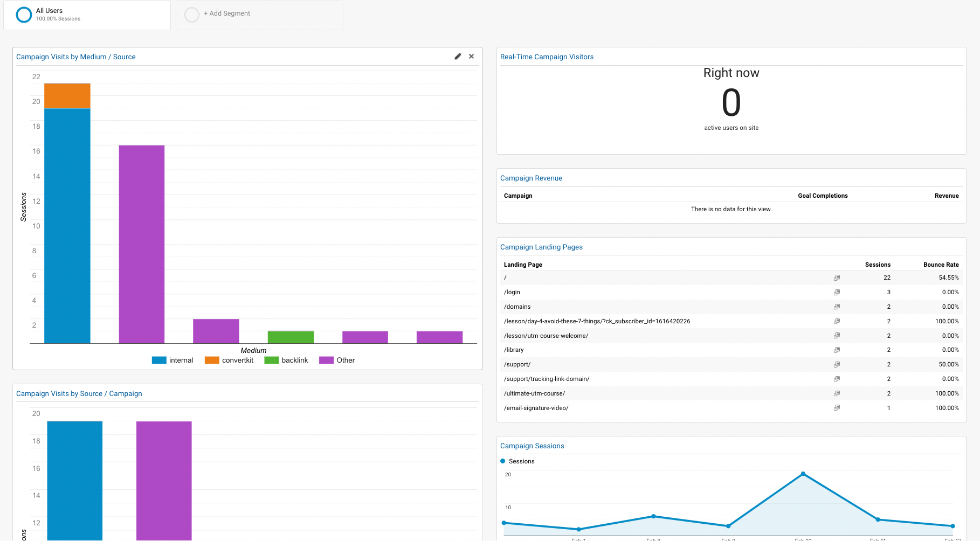
Task: Click the tallest purple Other bar in Medium chart
Action: [142, 244]
